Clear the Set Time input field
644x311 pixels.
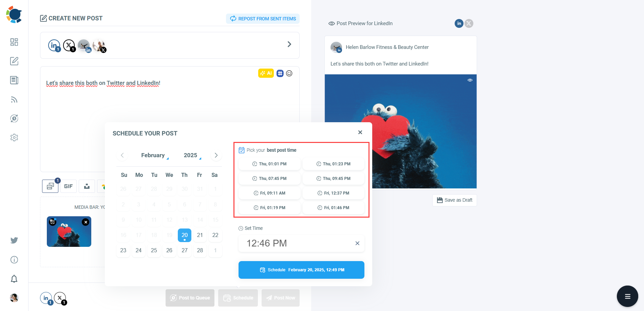(x=357, y=243)
